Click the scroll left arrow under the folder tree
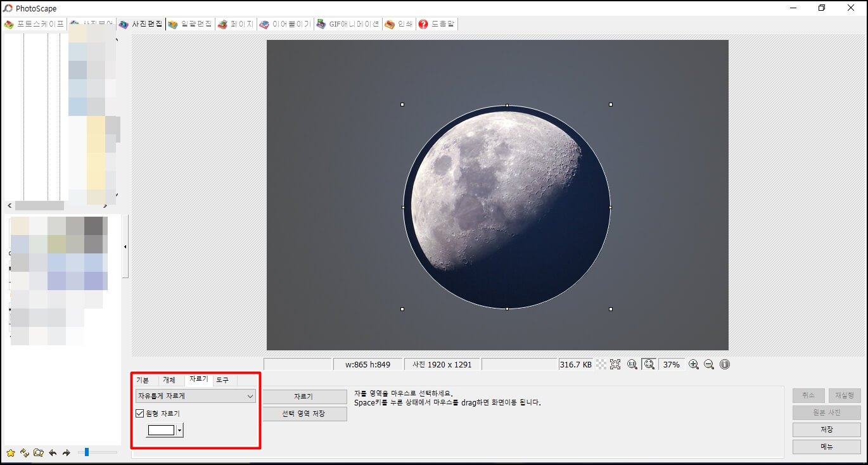This screenshot has width=868, height=465. click(x=9, y=206)
